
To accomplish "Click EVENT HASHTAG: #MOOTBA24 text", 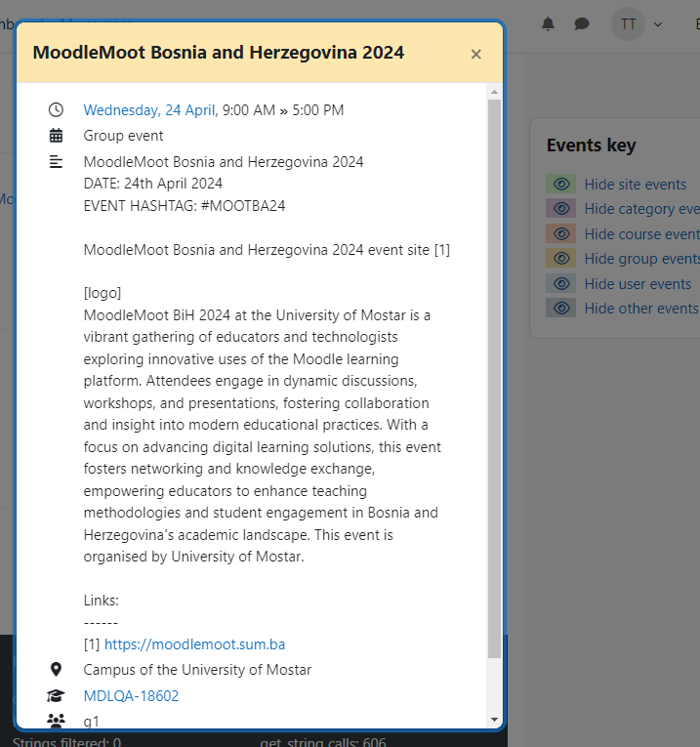I will click(185, 206).
